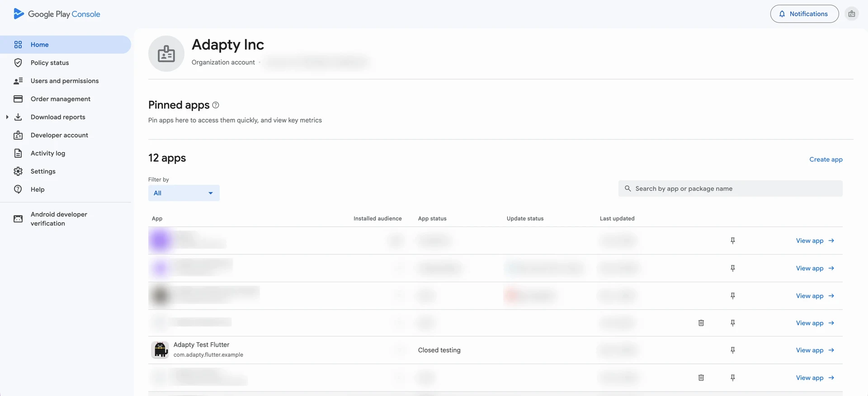Open the Notifications button

tap(804, 14)
